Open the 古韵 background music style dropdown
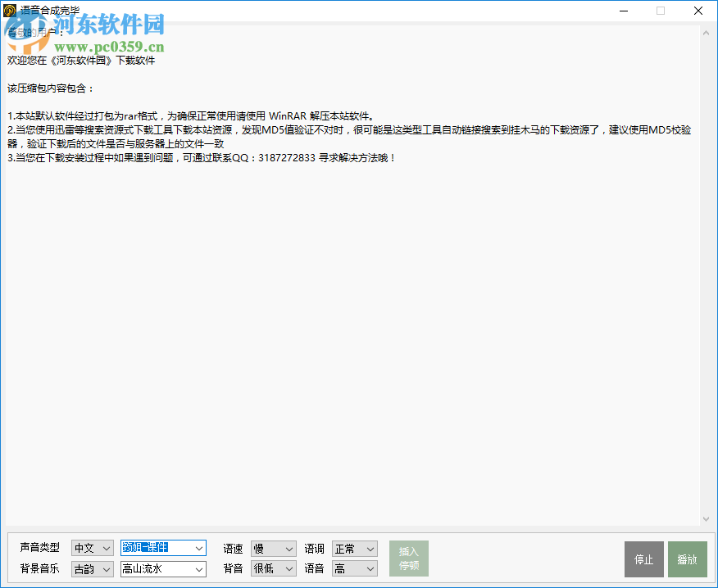 point(105,568)
